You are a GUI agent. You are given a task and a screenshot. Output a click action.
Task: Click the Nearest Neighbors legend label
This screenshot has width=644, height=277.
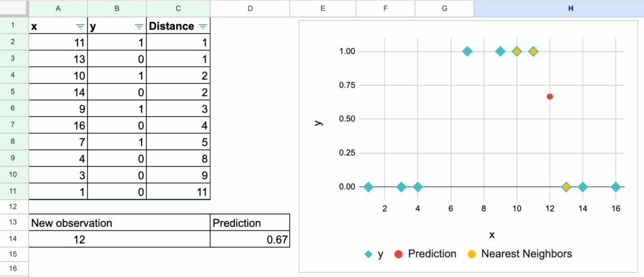pyautogui.click(x=526, y=254)
